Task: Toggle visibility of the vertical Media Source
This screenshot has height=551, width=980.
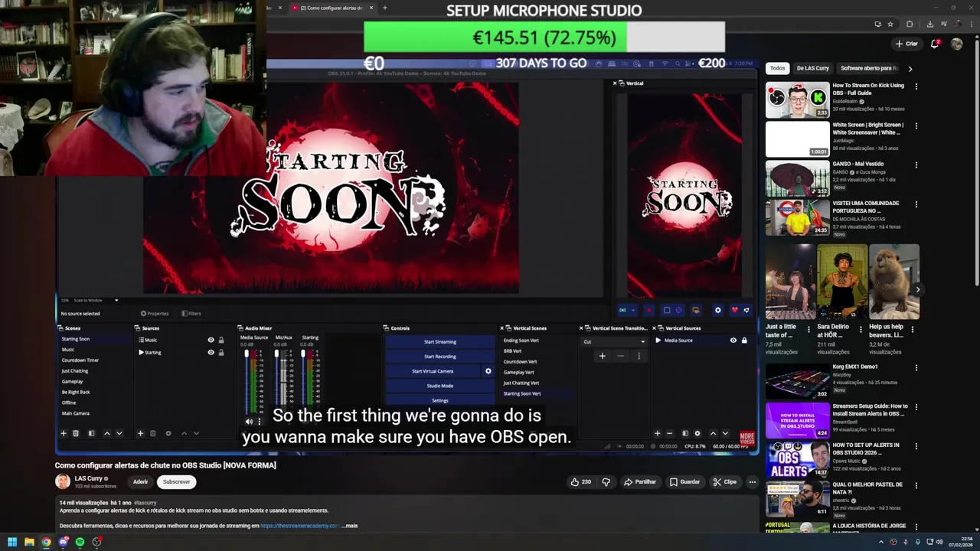Action: tap(733, 340)
